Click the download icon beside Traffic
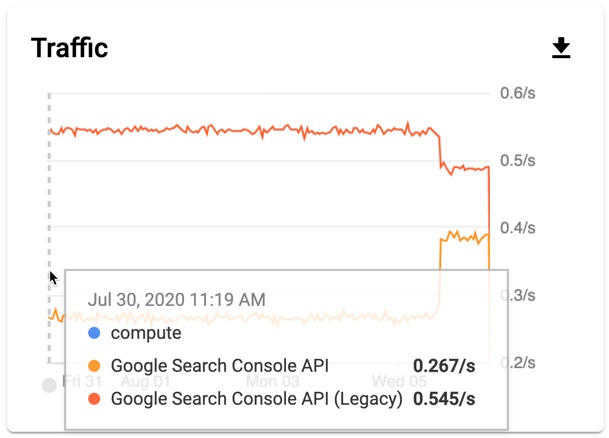Image resolution: width=609 pixels, height=438 pixels. click(x=561, y=48)
